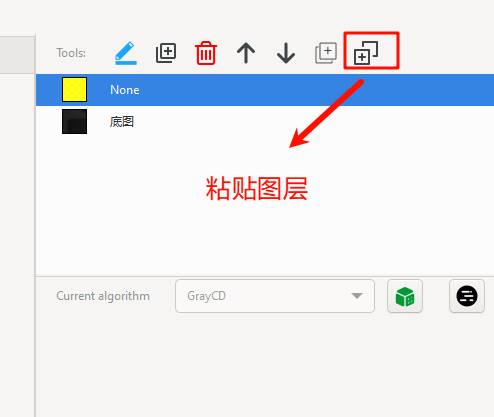Image resolution: width=494 pixels, height=417 pixels.
Task: Move selected layer up with arrow
Action: pyautogui.click(x=246, y=53)
